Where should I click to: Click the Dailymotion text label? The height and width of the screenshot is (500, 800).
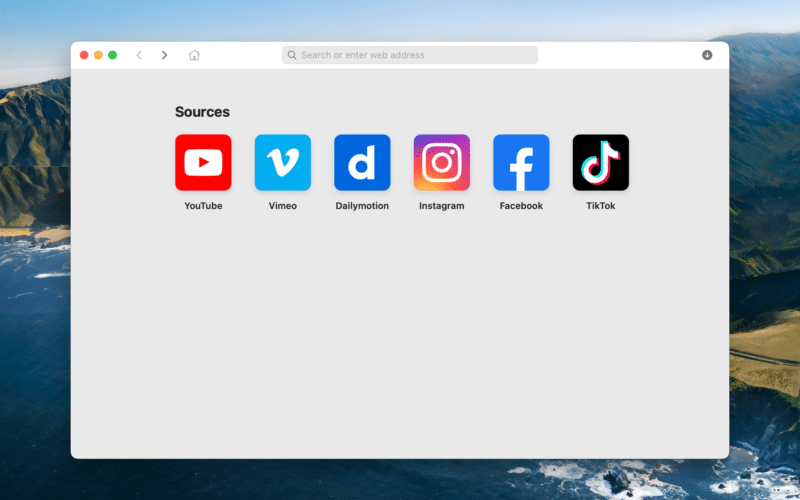362,206
